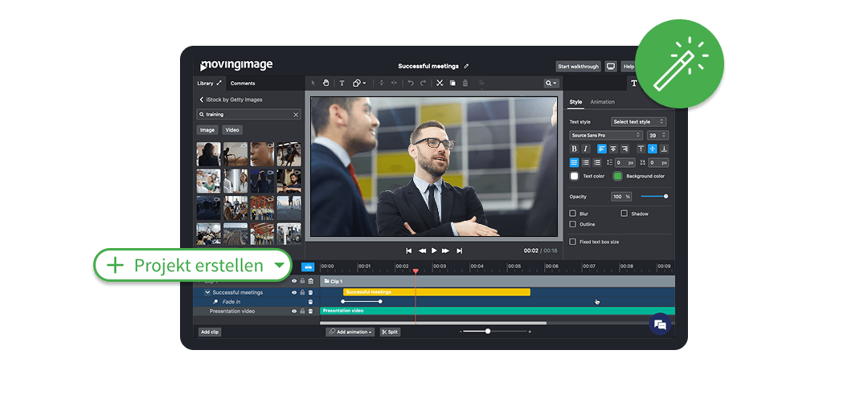Open the zoom magnifier dropdown
868x395 pixels.
(551, 83)
